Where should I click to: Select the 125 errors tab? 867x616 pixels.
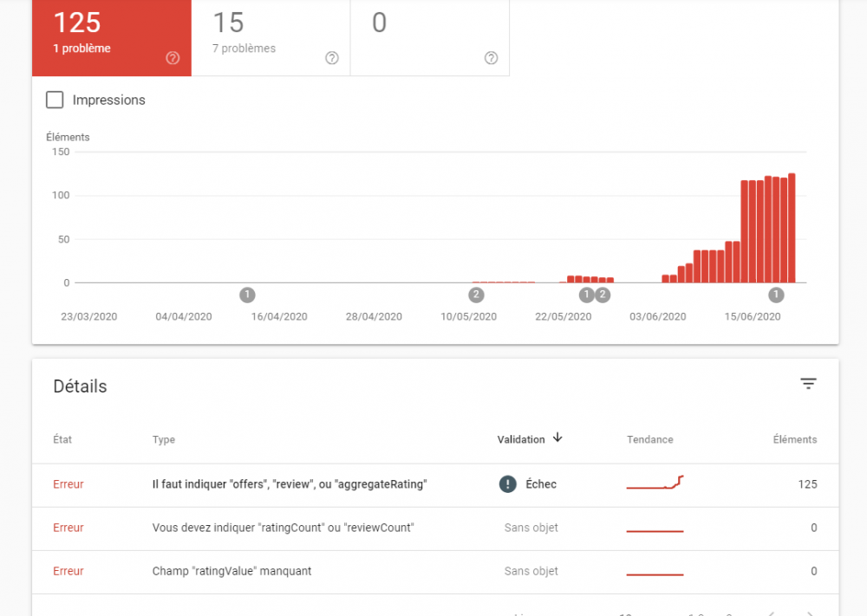(x=112, y=38)
